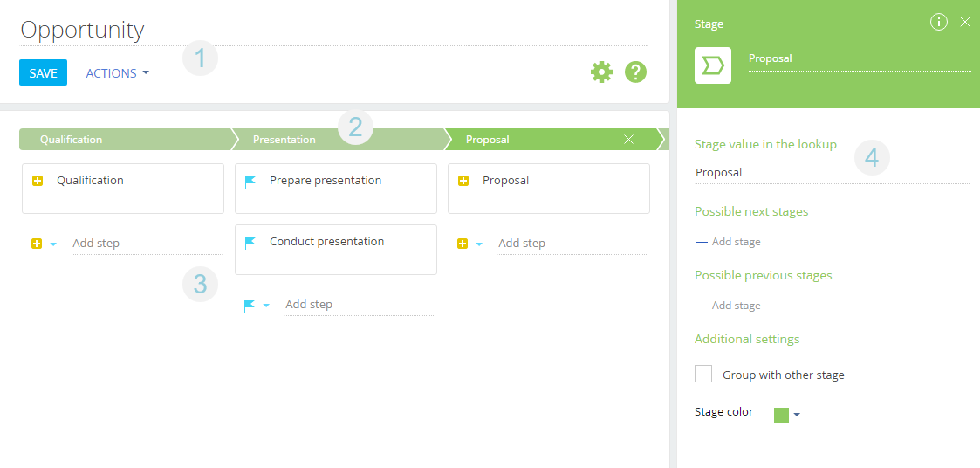
Task: Open step type dropdown under Presentation column
Action: (x=265, y=306)
